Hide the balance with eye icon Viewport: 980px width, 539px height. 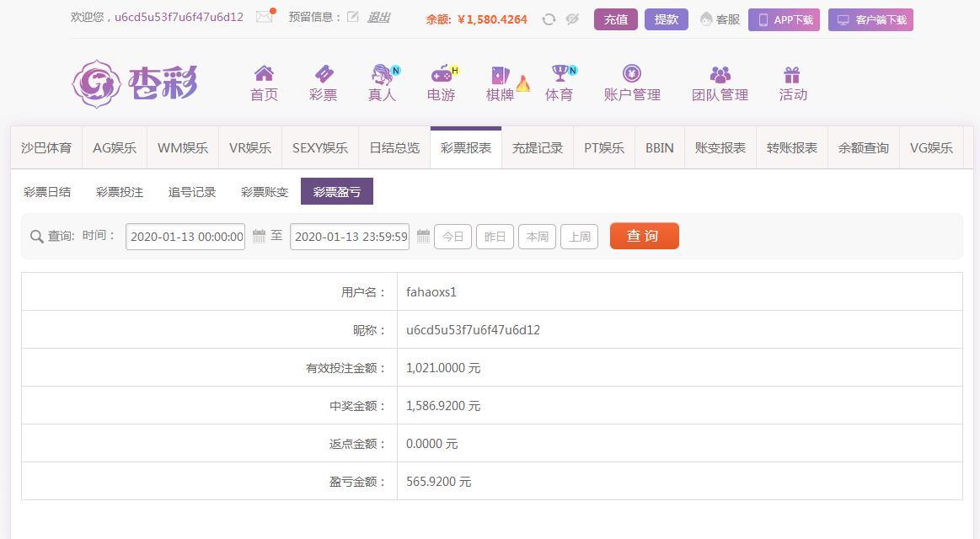click(572, 19)
